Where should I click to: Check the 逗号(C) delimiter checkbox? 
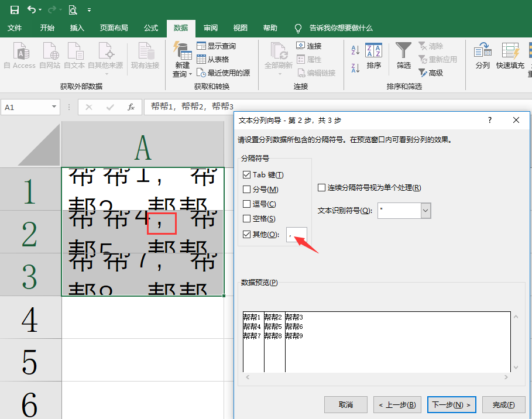tap(246, 204)
